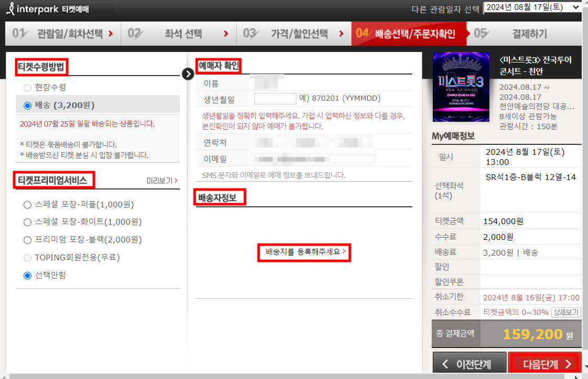Click the total 159,200 원 amount
Image resolution: width=588 pixels, height=379 pixels.
pos(538,334)
